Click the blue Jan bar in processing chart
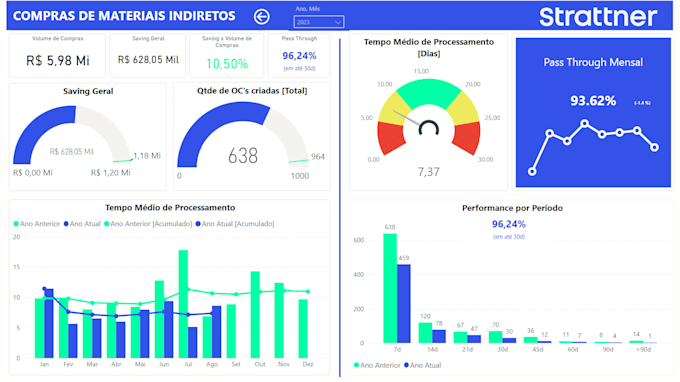Image resolution: width=680 pixels, height=382 pixels. (49, 323)
